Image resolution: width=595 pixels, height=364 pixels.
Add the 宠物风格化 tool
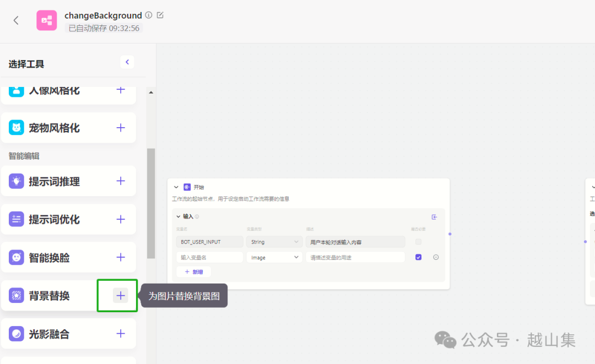pos(121,128)
